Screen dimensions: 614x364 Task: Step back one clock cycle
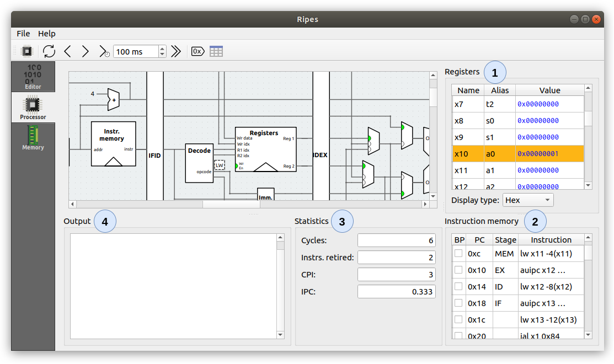coord(67,51)
